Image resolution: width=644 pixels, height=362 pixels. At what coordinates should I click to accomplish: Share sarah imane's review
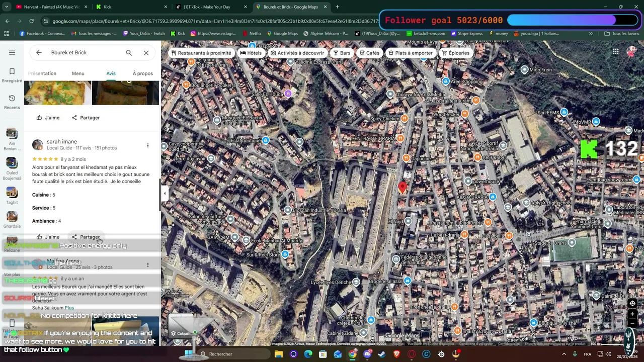86,237
